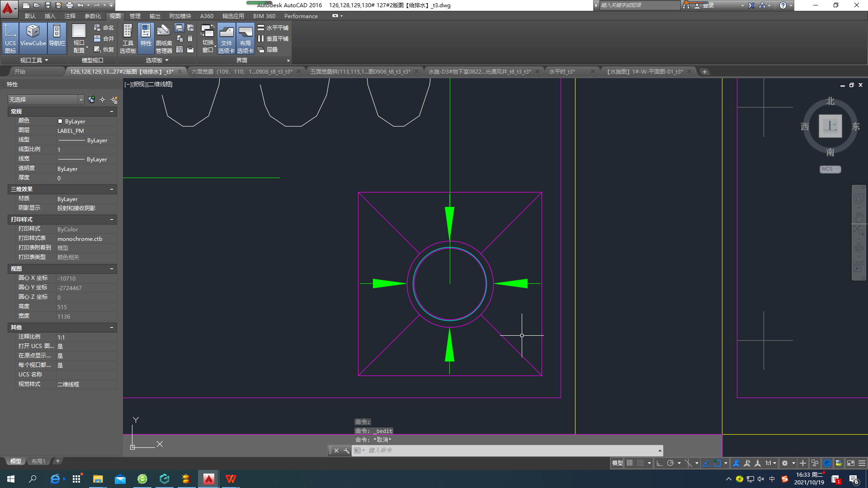Image resolution: width=868 pixels, height=488 pixels.
Task: Click the 恢复 restore viewports icon
Action: (104, 50)
